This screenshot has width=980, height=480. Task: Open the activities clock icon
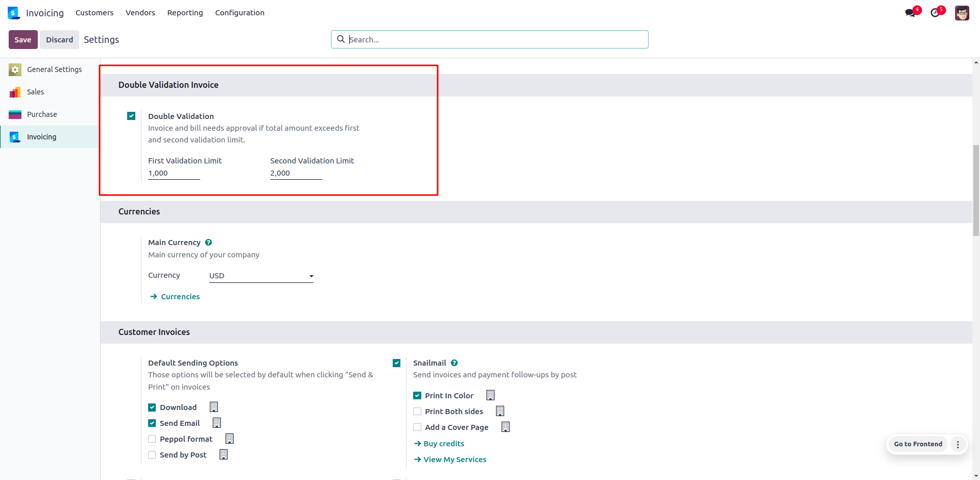935,13
